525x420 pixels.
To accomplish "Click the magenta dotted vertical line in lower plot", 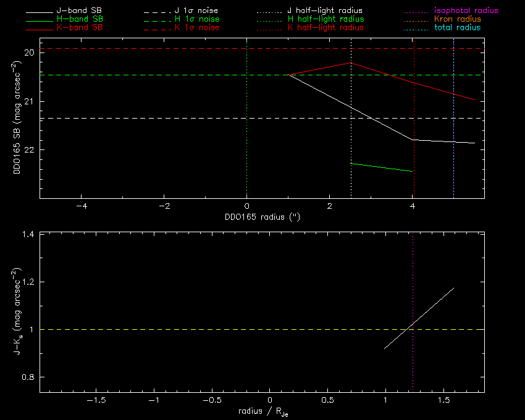I will click(413, 278).
